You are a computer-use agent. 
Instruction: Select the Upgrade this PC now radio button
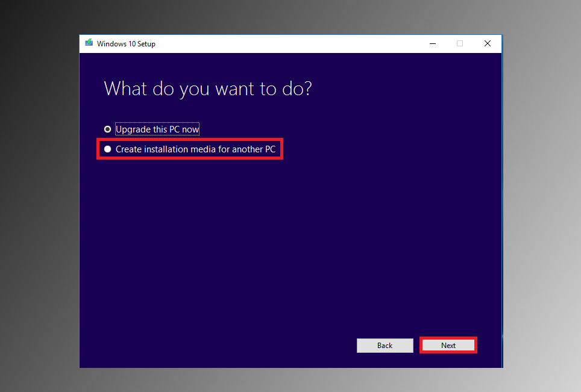point(107,129)
